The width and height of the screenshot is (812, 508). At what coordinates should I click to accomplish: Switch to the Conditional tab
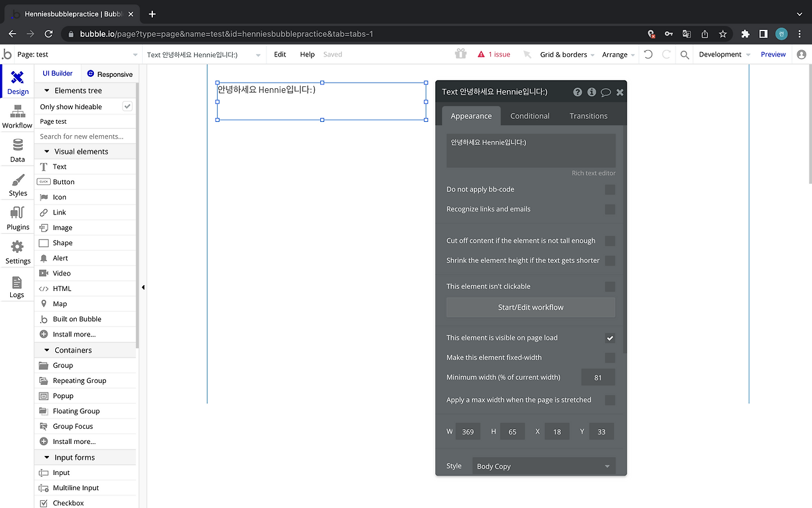[530, 116]
